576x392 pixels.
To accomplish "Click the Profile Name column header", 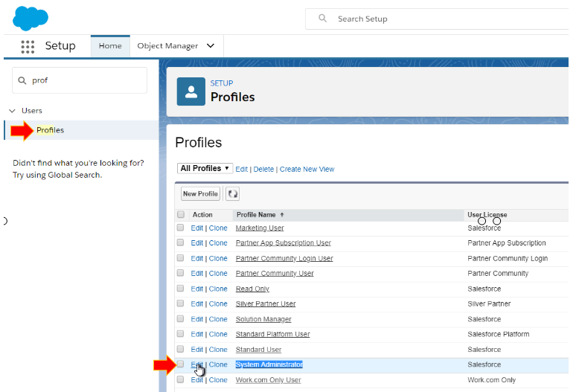I will tap(256, 215).
